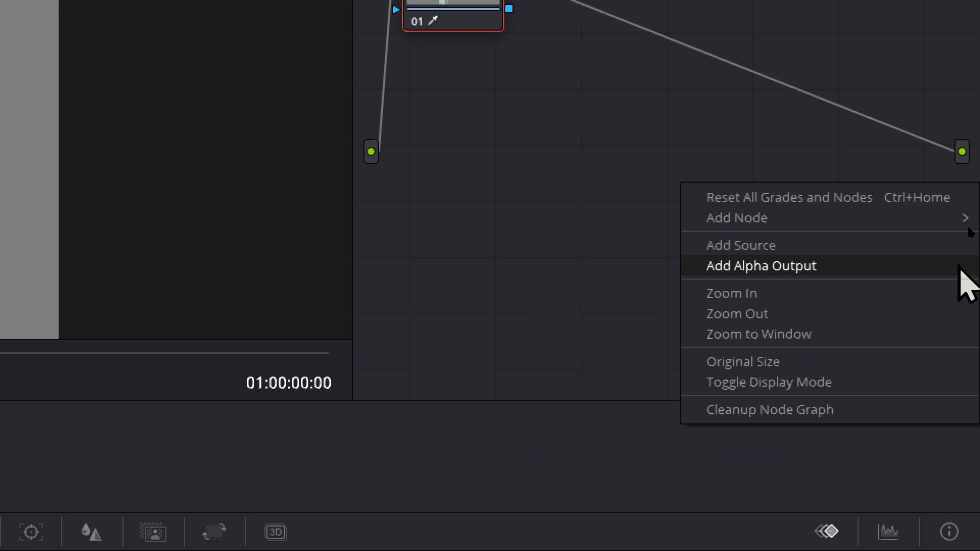The height and width of the screenshot is (551, 980).
Task: Toggle the image wipe diamond icon
Action: (x=827, y=531)
